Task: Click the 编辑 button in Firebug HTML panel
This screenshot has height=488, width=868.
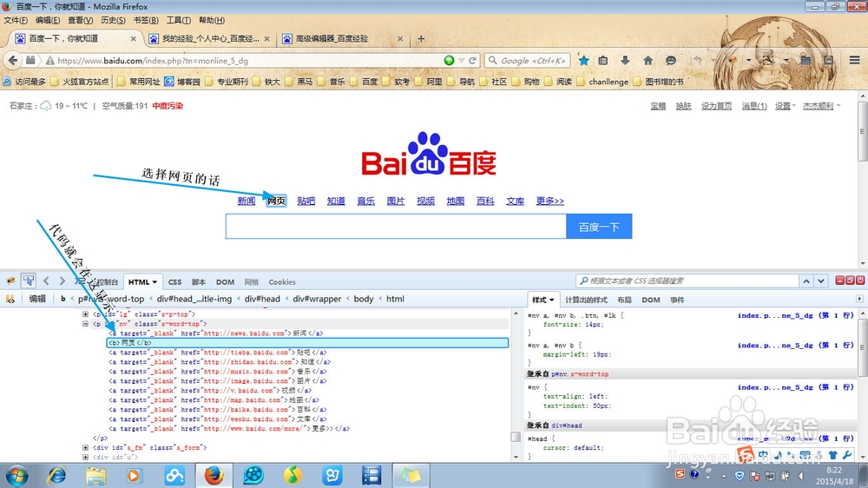Action: coord(37,299)
